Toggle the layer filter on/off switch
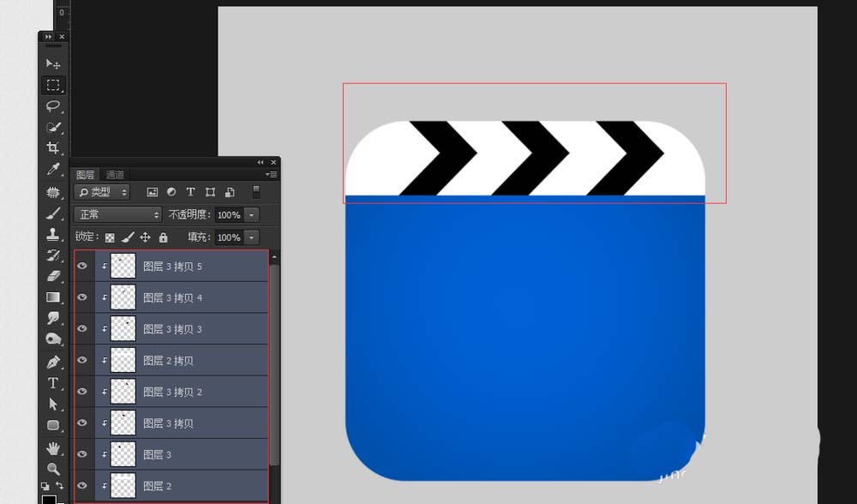 [x=255, y=192]
